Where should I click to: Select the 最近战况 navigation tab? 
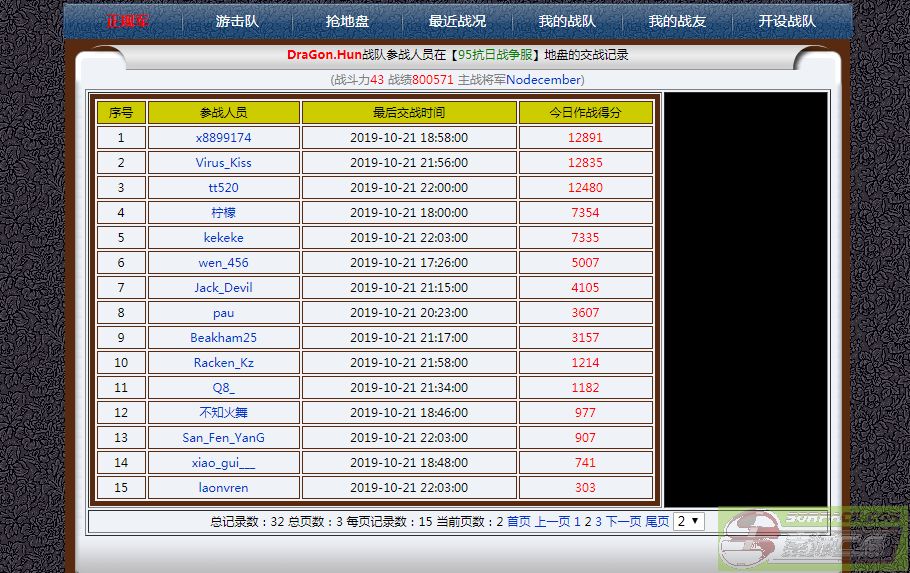[x=457, y=21]
